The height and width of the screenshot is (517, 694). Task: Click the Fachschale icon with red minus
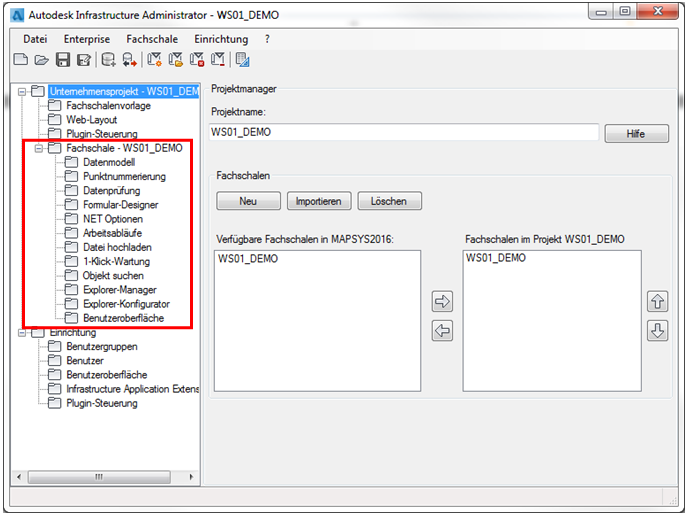(218, 60)
